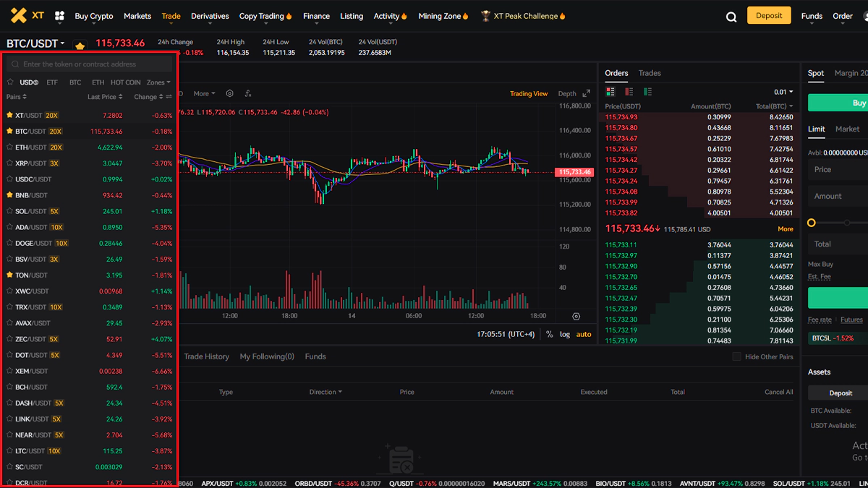Toggle auto scale on chart
This screenshot has height=488, width=868.
584,334
